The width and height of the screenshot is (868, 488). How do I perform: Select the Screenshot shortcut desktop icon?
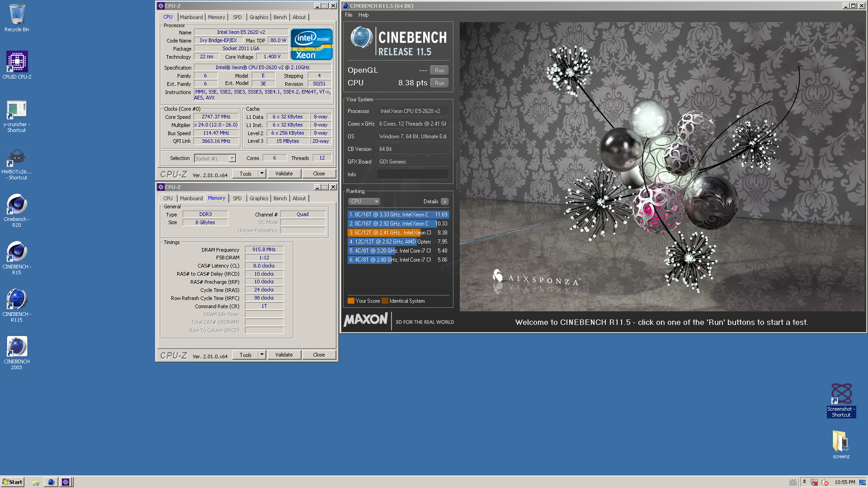click(x=841, y=400)
